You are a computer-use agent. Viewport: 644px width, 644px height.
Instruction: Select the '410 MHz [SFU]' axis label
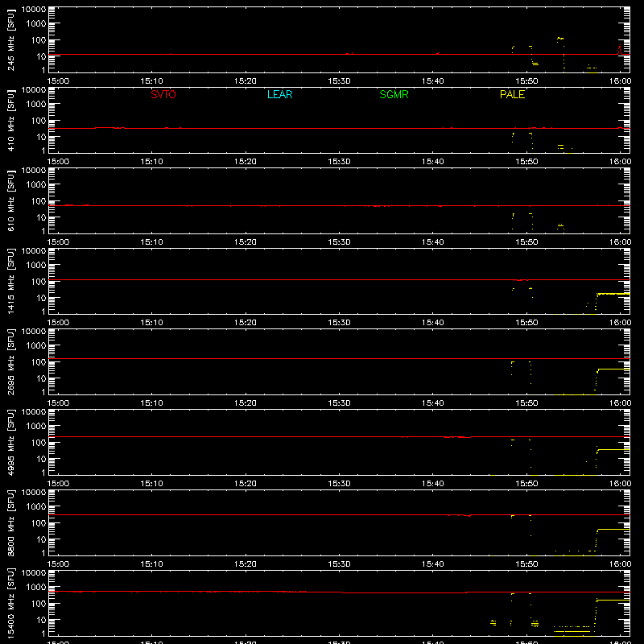pos(10,120)
